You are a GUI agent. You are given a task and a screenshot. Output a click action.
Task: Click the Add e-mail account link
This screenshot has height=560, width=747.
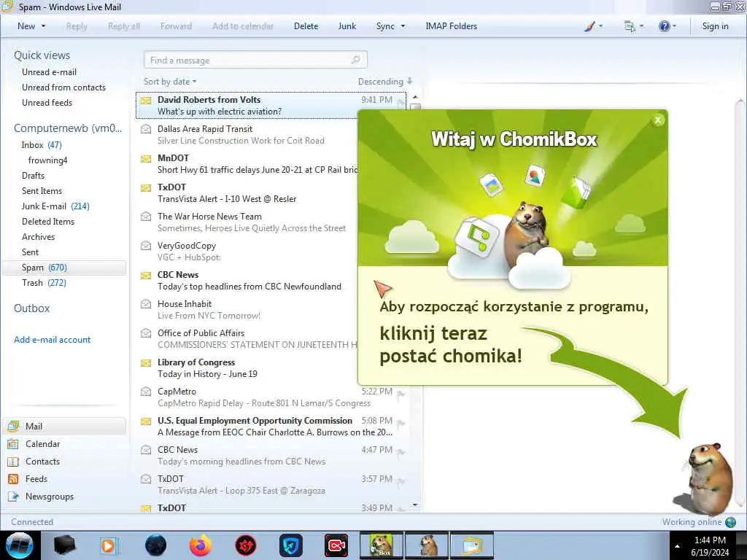(x=52, y=340)
